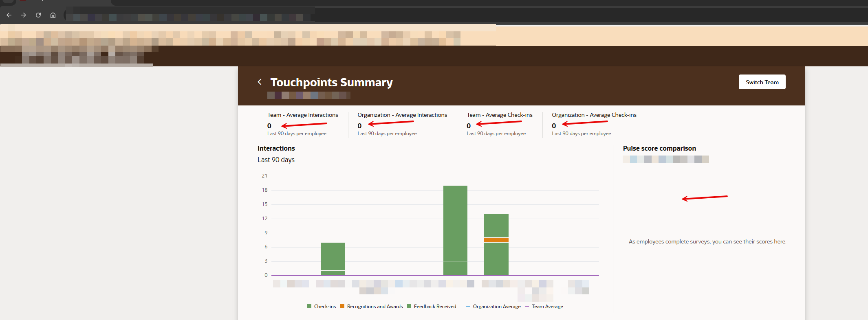Click the 'Pulse score comparison' heading
This screenshot has height=320, width=868.
(659, 148)
